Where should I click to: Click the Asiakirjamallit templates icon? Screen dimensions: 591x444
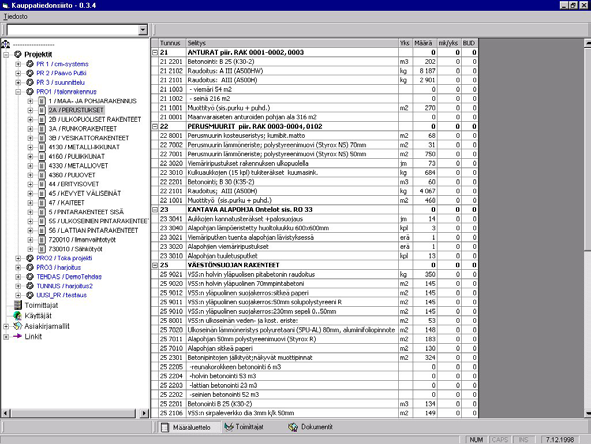pos(18,326)
